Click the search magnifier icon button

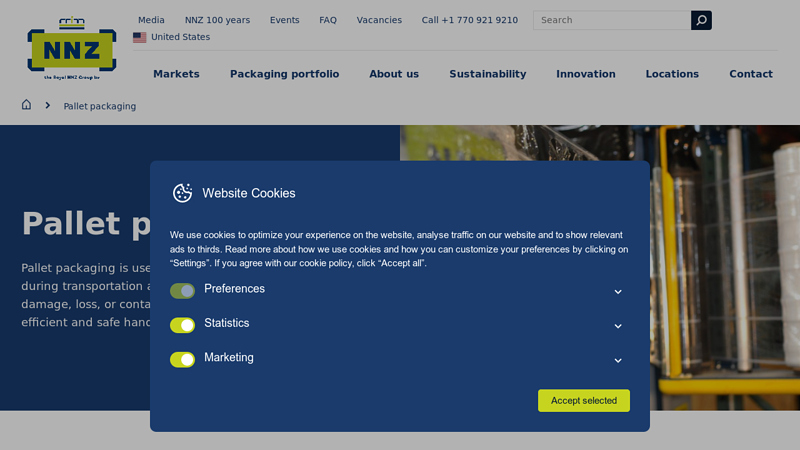(x=701, y=20)
